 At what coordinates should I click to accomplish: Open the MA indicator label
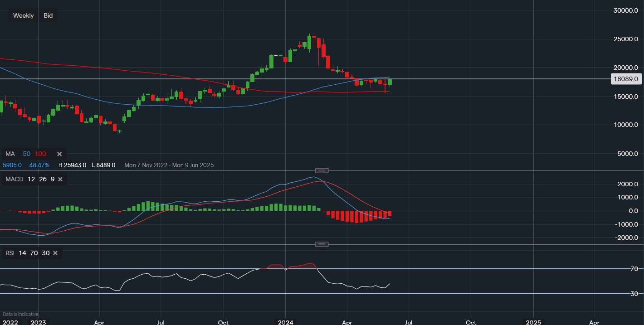tap(10, 154)
